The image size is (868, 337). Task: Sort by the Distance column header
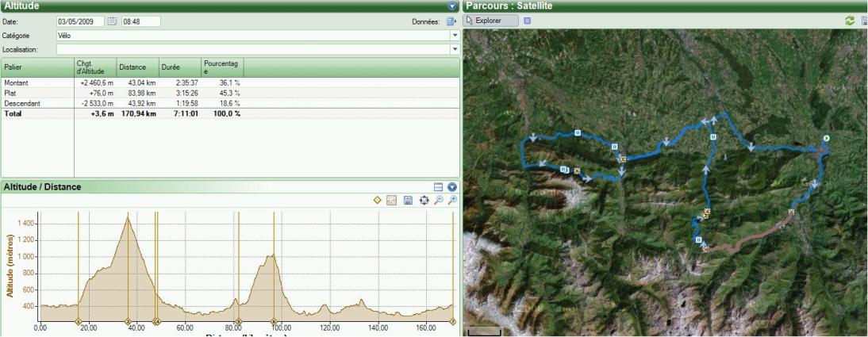point(138,67)
